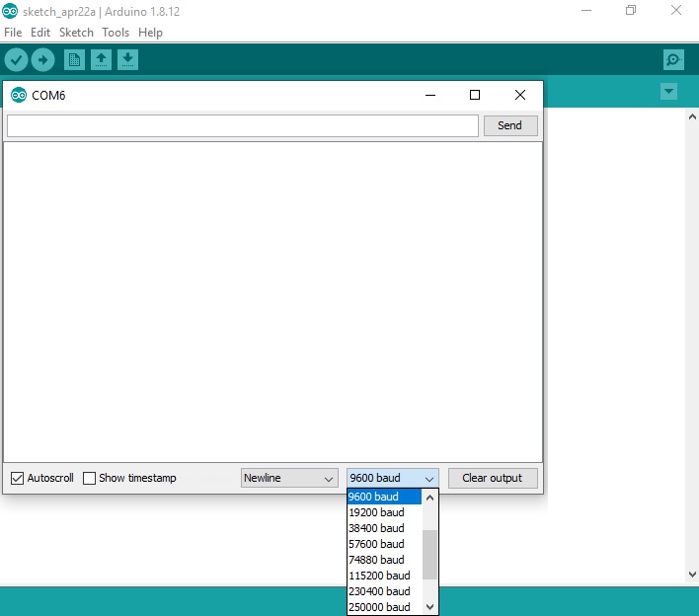This screenshot has width=699, height=616.
Task: Close the Arduino main window
Action: [676, 10]
